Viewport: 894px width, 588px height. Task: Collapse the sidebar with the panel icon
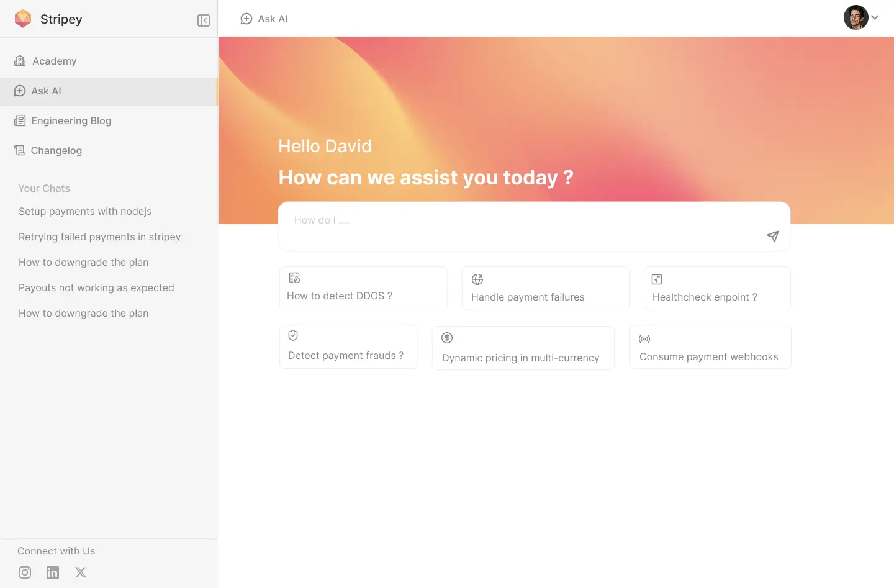coord(204,20)
